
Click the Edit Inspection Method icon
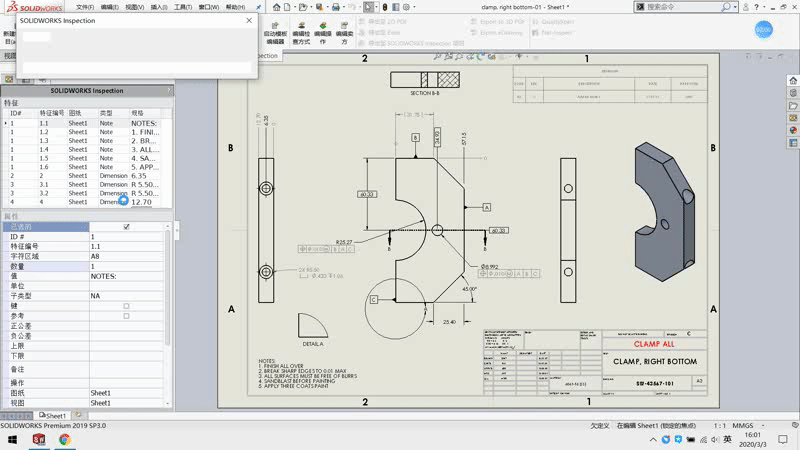point(300,30)
